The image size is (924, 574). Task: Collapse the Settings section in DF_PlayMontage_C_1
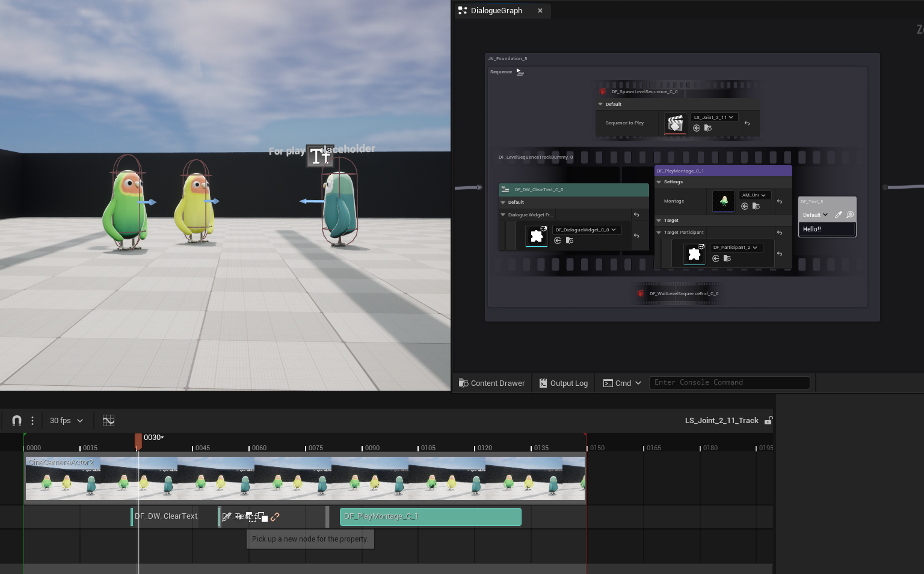[659, 182]
